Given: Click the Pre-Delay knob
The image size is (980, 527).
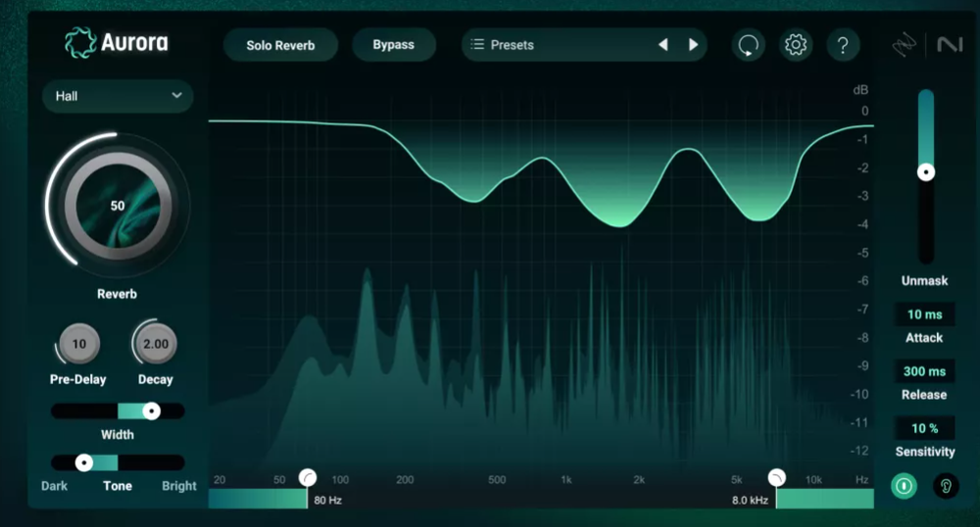Looking at the screenshot, I should (x=78, y=344).
